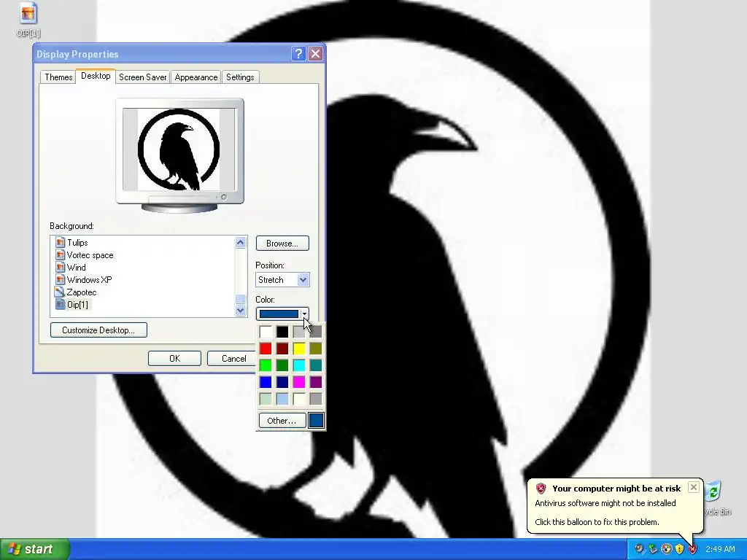The width and height of the screenshot is (747, 560).
Task: Select the Tulips background
Action: coord(77,243)
